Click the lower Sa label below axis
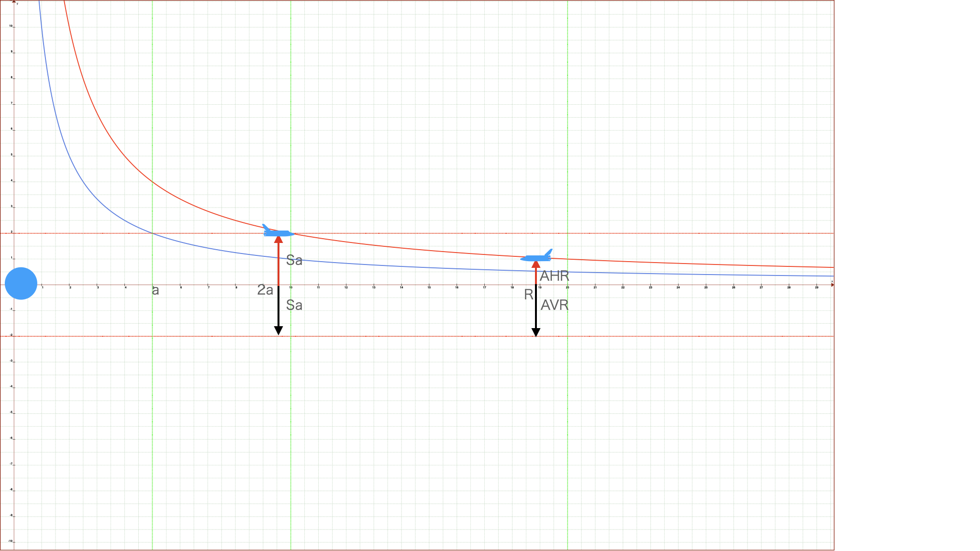The height and width of the screenshot is (551, 980). 294,305
